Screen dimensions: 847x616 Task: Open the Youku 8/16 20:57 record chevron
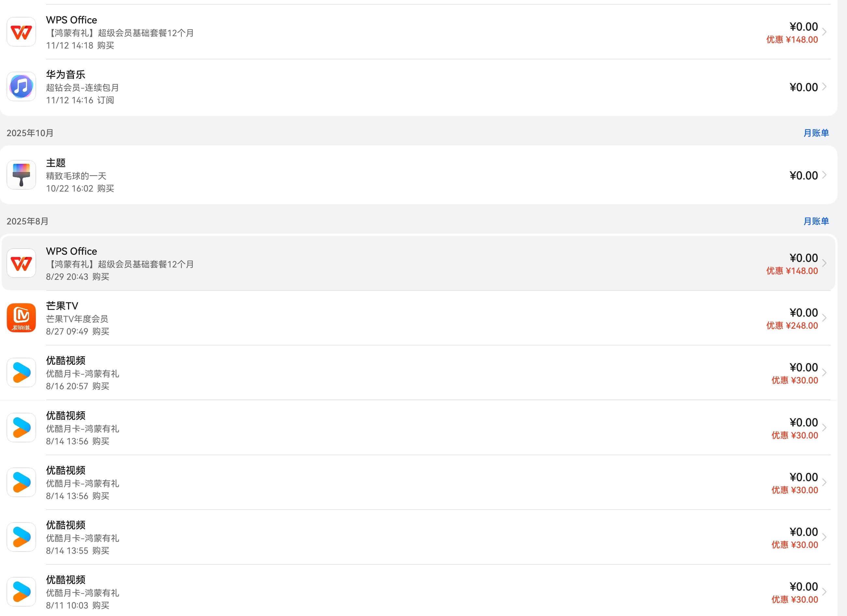pos(824,373)
